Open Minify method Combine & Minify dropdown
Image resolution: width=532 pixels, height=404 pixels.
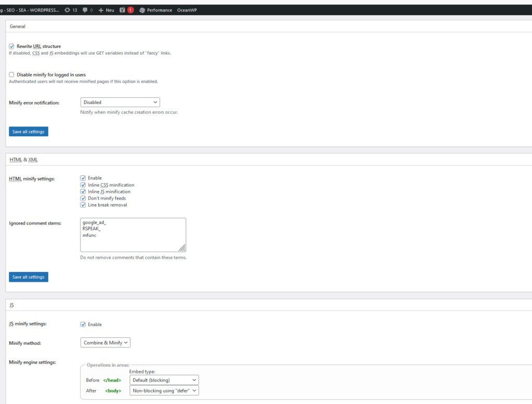coord(105,343)
